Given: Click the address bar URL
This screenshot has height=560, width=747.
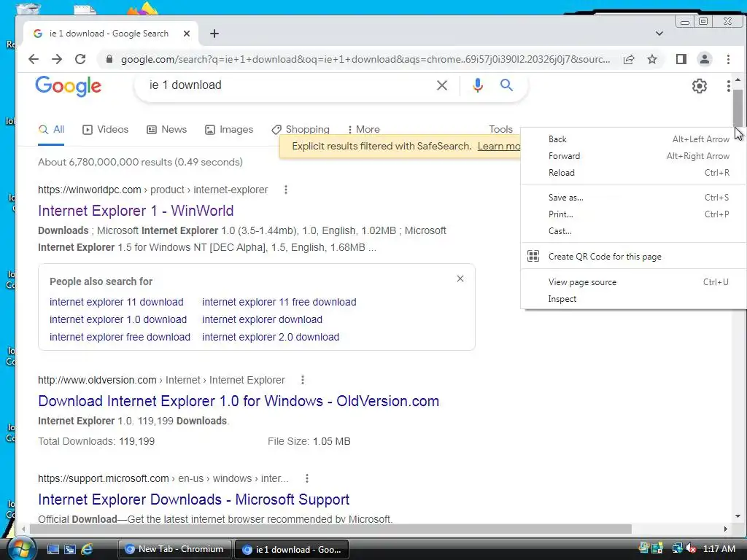Looking at the screenshot, I should [x=365, y=59].
